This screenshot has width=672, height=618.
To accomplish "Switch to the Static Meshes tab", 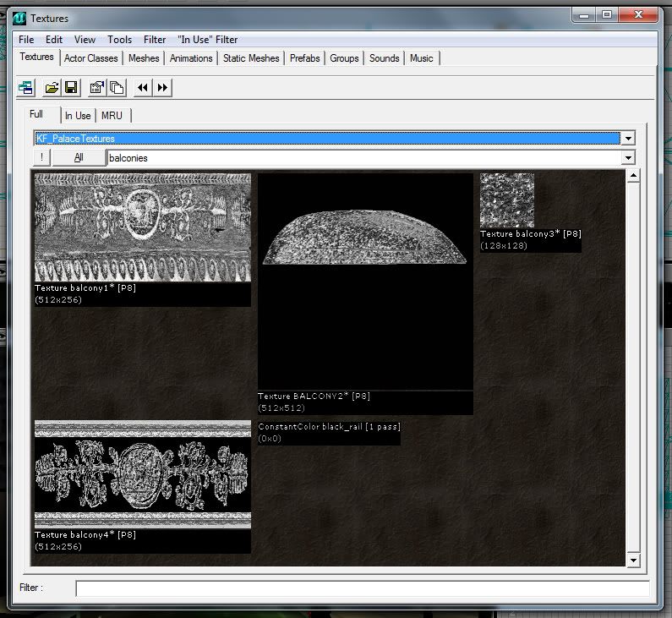I will (251, 58).
